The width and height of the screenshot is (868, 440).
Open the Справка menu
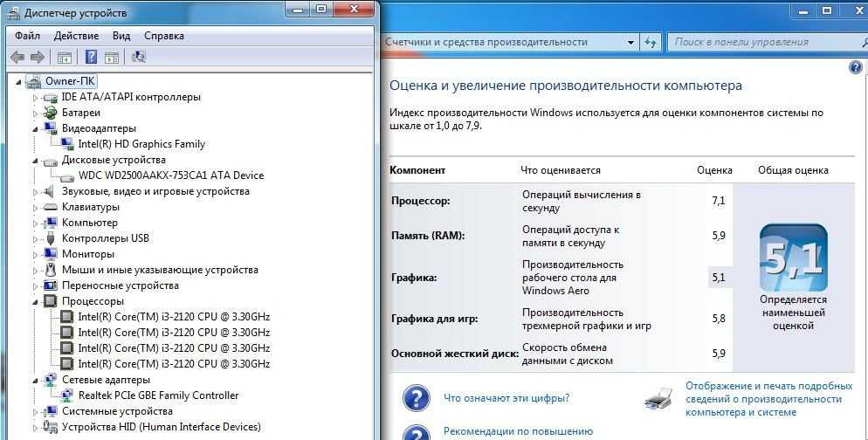coord(164,36)
